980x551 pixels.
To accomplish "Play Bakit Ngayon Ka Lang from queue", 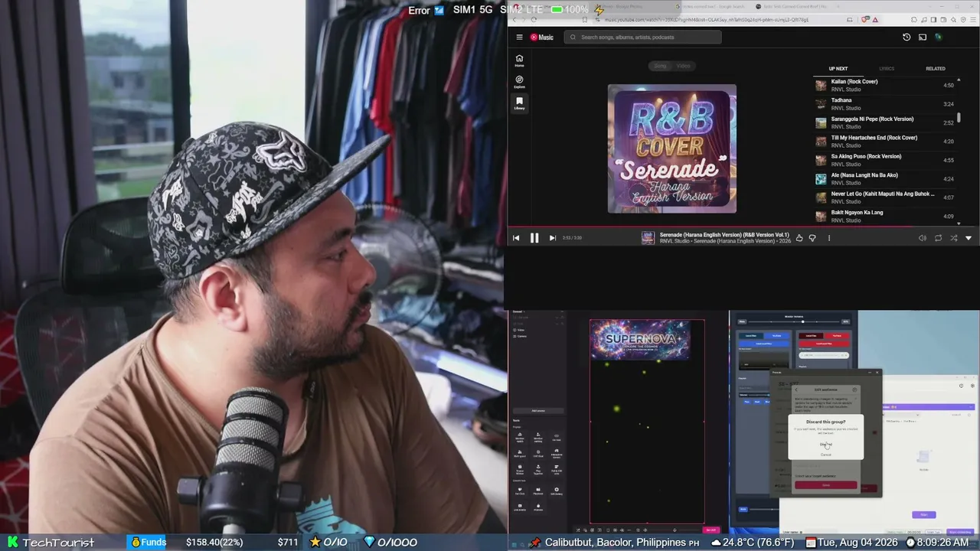I will [884, 216].
